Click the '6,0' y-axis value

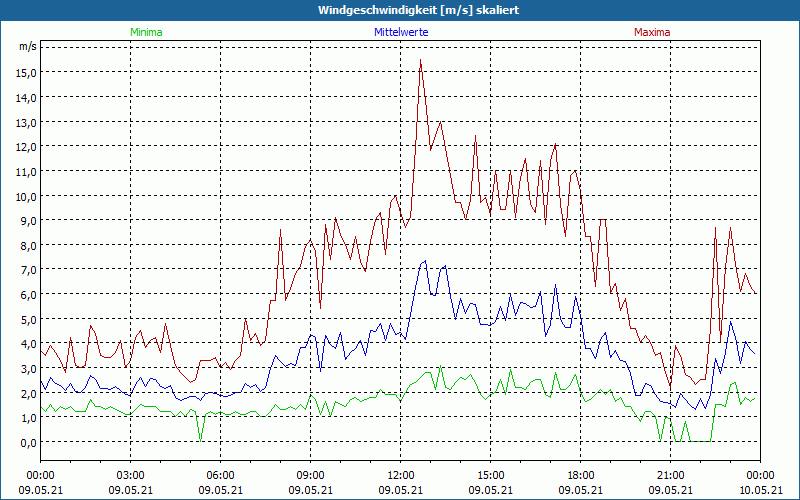pyautogui.click(x=29, y=295)
